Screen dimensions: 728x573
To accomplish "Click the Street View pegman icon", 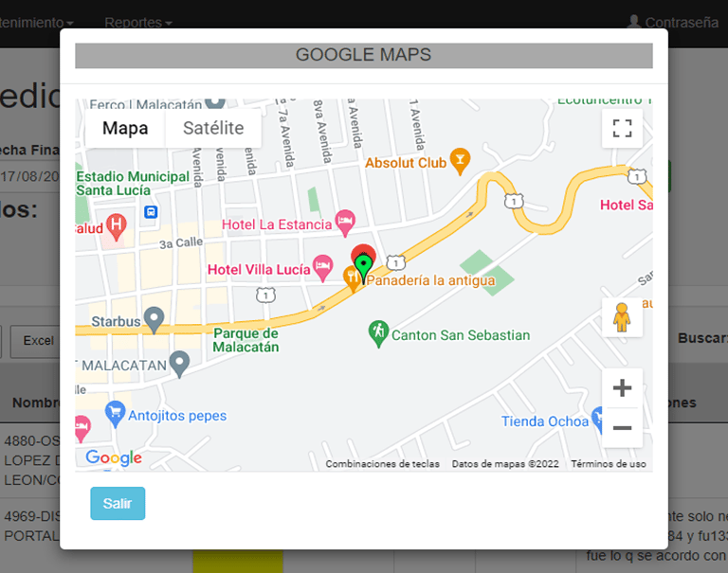I will coord(622,317).
